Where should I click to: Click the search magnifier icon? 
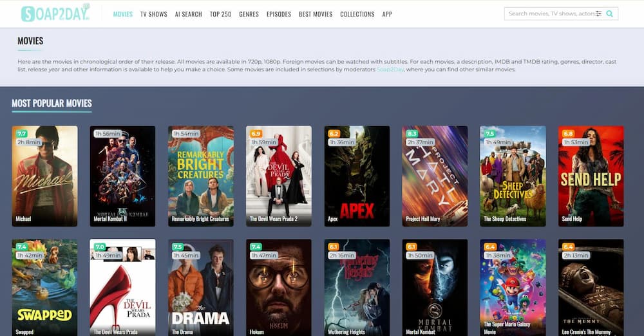[x=609, y=14]
